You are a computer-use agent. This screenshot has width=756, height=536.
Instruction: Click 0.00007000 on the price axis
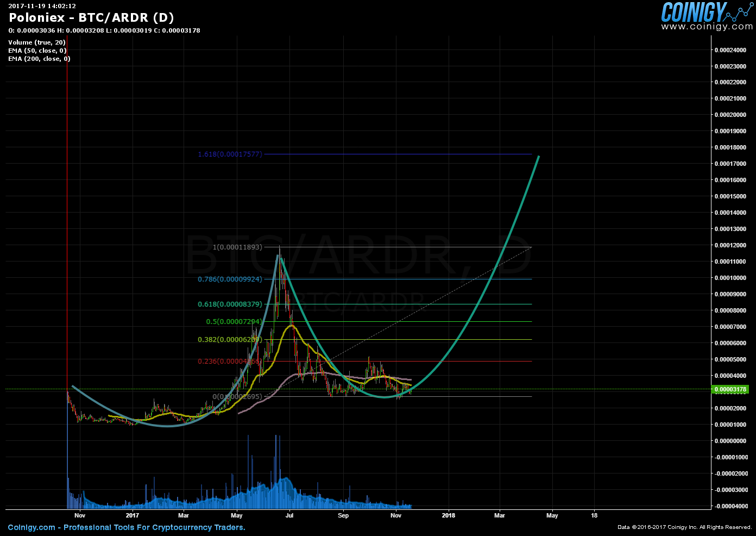730,327
